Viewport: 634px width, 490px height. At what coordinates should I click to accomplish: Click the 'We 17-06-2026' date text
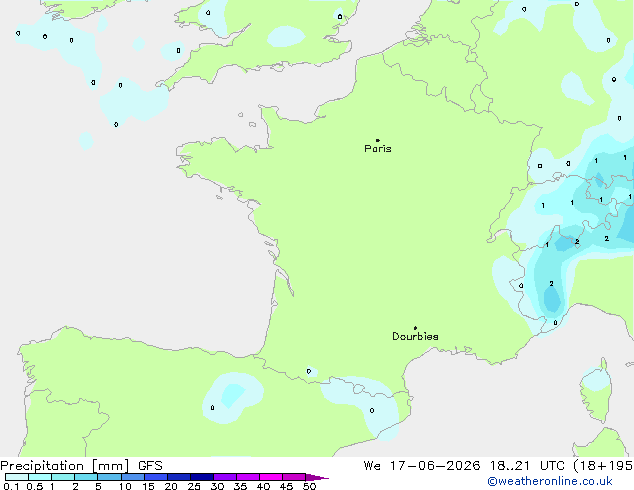tap(422, 466)
